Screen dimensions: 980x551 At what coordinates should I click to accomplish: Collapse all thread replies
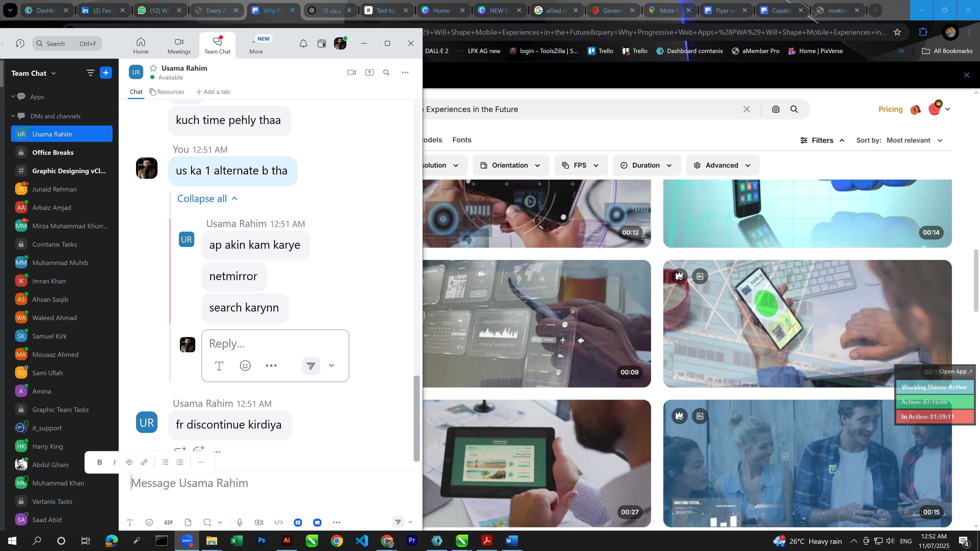[207, 198]
